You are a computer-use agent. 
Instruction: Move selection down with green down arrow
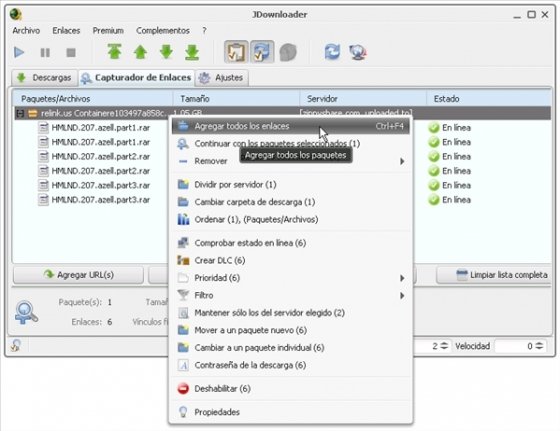[166, 52]
